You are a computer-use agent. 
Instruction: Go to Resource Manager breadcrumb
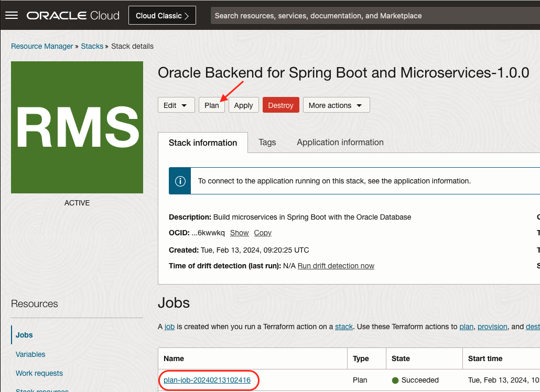42,46
